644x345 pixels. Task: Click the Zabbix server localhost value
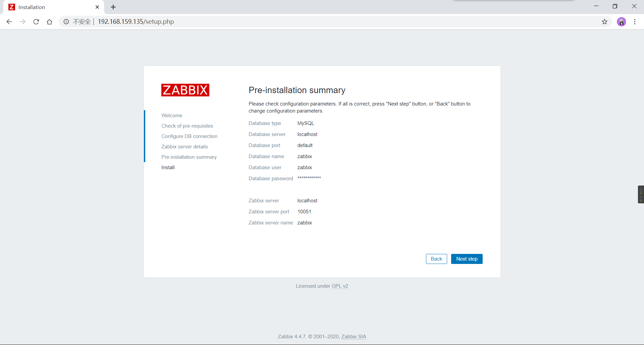coord(307,201)
